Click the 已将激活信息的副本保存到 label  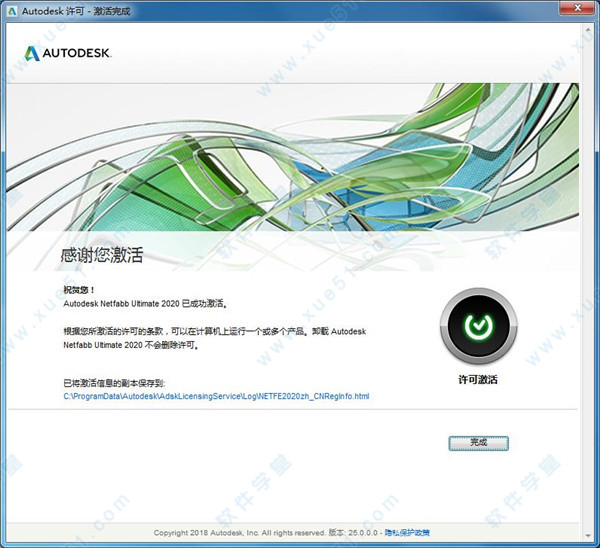coord(114,383)
